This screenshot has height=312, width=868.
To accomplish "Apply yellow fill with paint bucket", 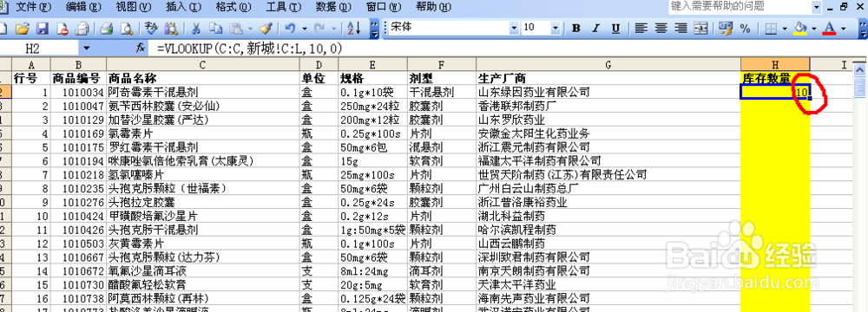I will click(800, 29).
